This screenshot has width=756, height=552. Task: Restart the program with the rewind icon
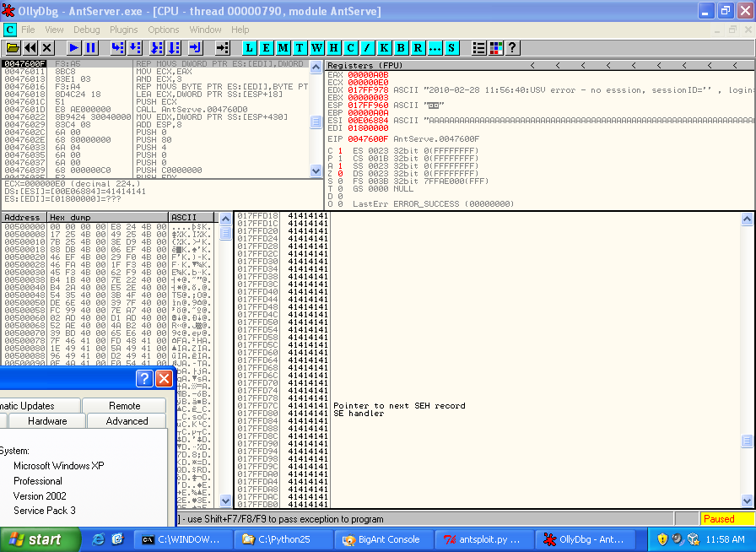click(30, 48)
